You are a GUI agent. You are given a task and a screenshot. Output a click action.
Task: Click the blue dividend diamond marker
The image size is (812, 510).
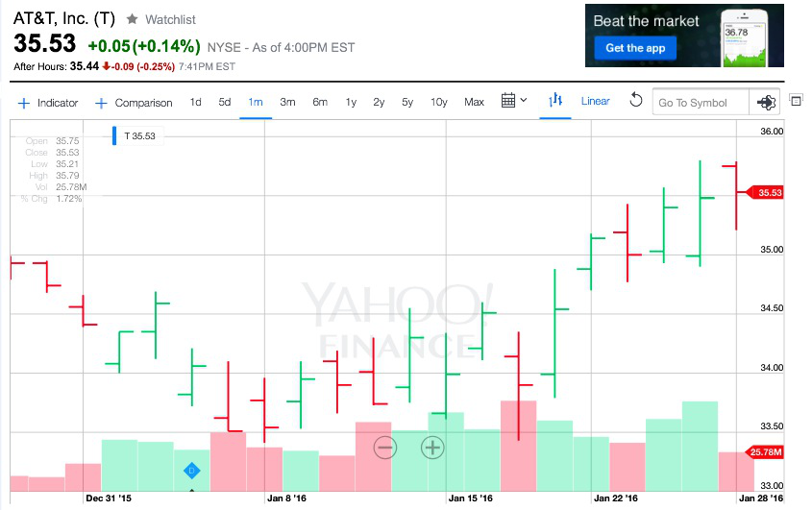[x=191, y=471]
